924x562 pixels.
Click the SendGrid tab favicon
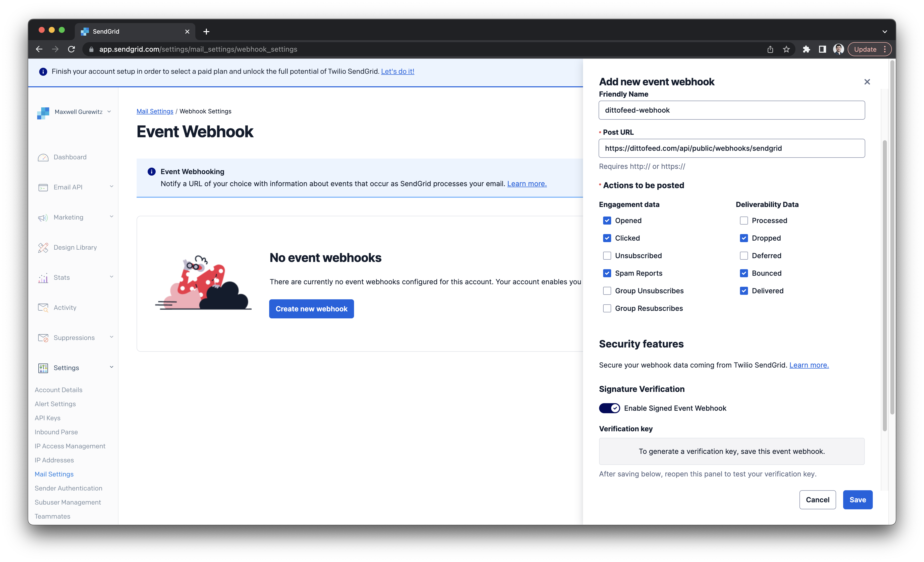point(85,31)
